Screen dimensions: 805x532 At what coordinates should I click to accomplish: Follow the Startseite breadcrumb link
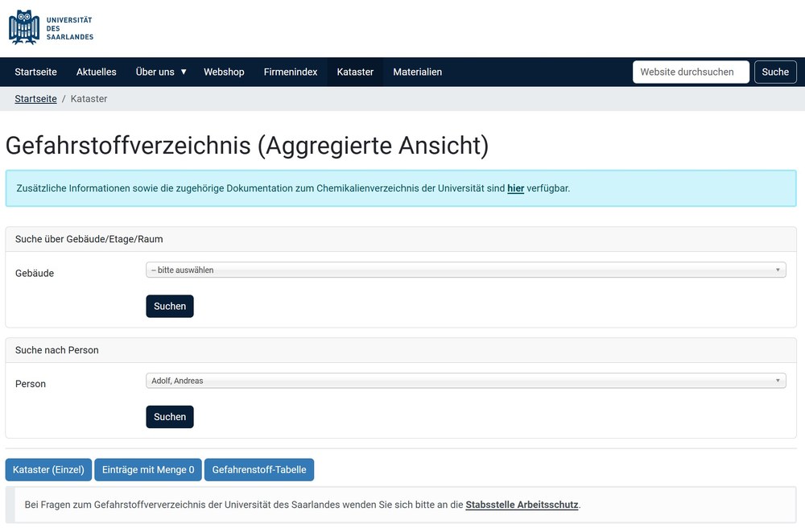tap(35, 98)
